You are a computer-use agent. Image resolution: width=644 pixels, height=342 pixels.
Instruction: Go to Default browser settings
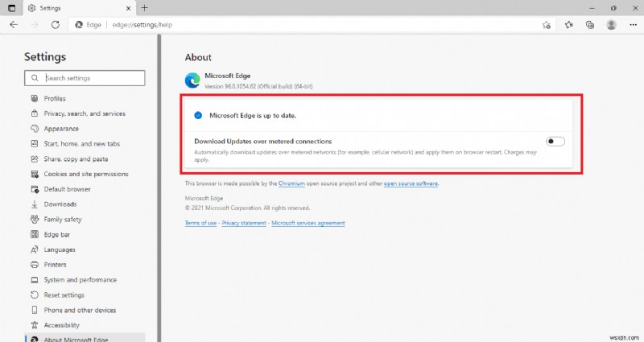(67, 189)
